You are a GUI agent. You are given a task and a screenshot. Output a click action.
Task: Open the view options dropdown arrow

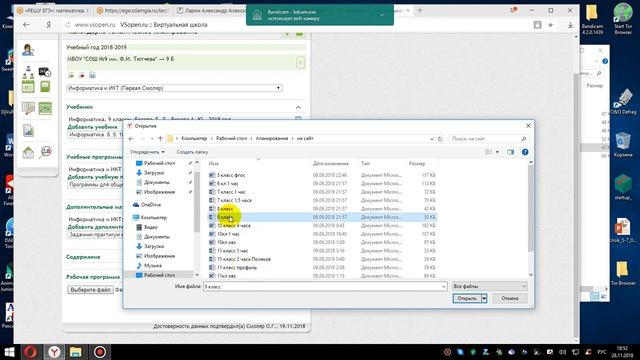click(x=497, y=152)
